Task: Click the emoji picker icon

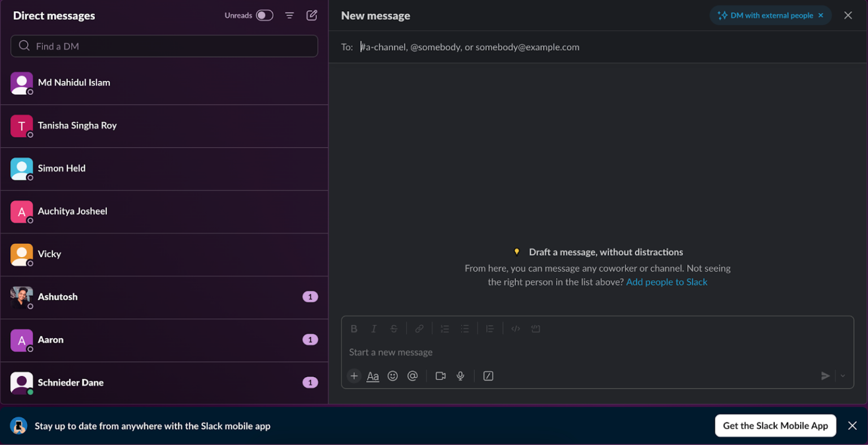Action: click(x=393, y=376)
